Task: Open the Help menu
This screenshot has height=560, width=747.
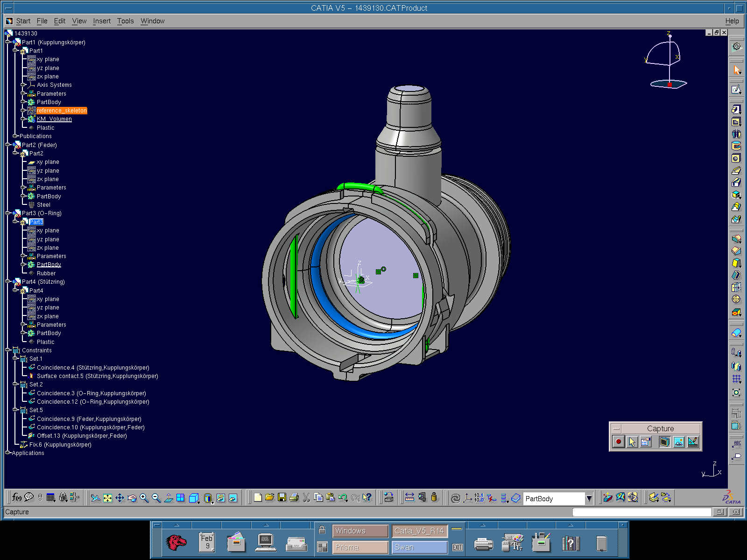Action: click(732, 21)
